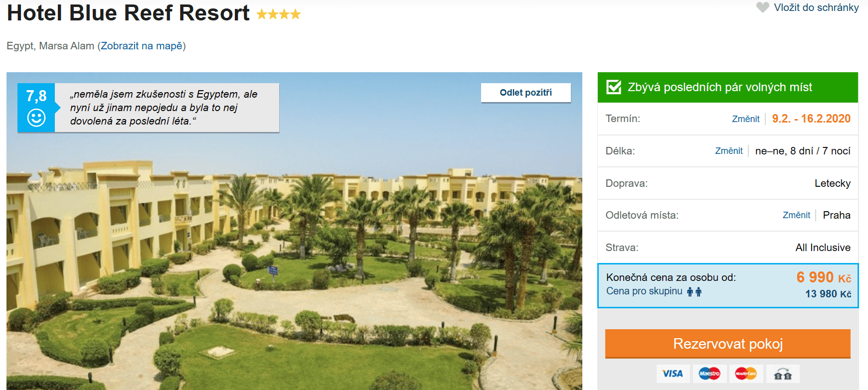Open Zobrazit na mapě link
The height and width of the screenshot is (390, 868).
pyautogui.click(x=142, y=46)
